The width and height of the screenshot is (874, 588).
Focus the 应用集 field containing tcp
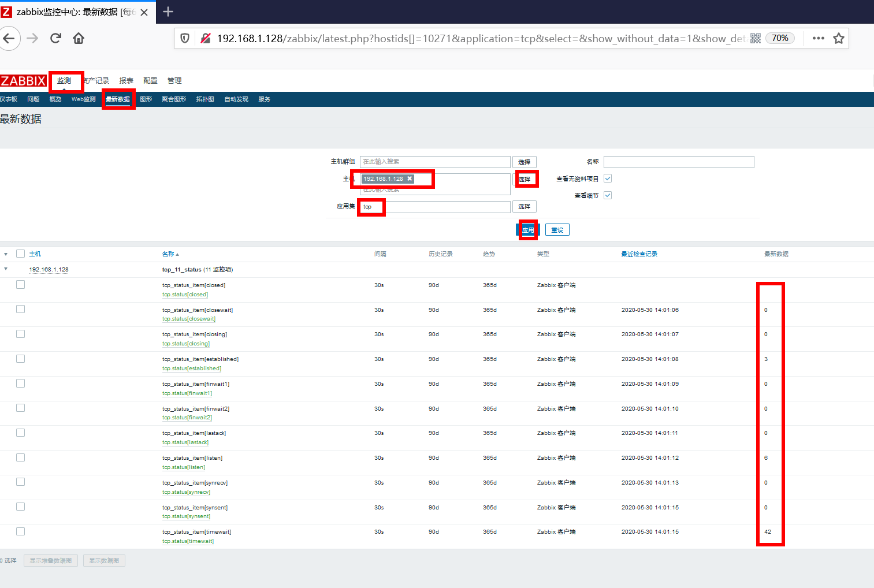pos(435,207)
